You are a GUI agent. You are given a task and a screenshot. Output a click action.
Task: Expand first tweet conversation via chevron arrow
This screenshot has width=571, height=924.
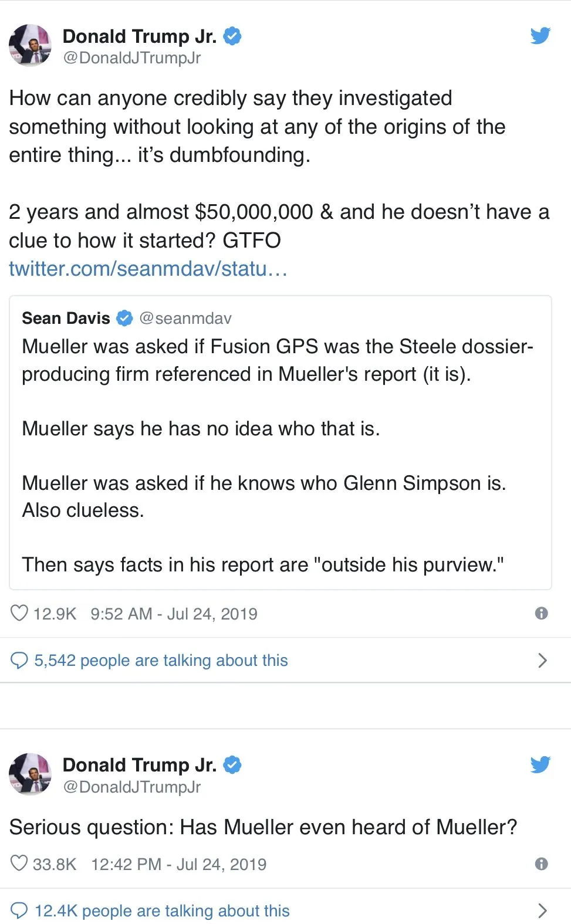tap(542, 661)
